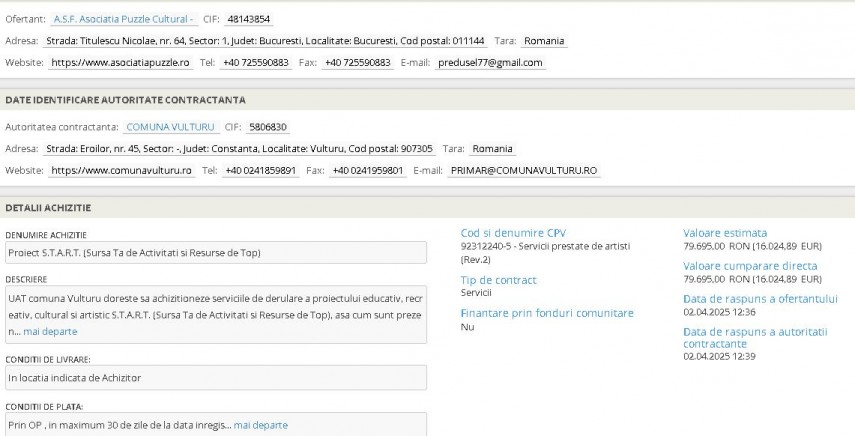Screen dimensions: 855x436
Task: Click the description text about UAT comuna Vulturu
Action: [215, 314]
